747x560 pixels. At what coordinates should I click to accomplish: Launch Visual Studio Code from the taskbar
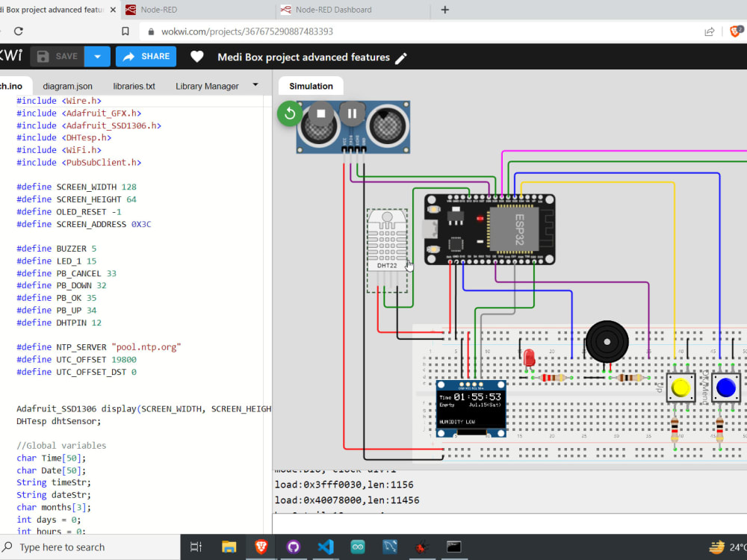[x=325, y=547]
